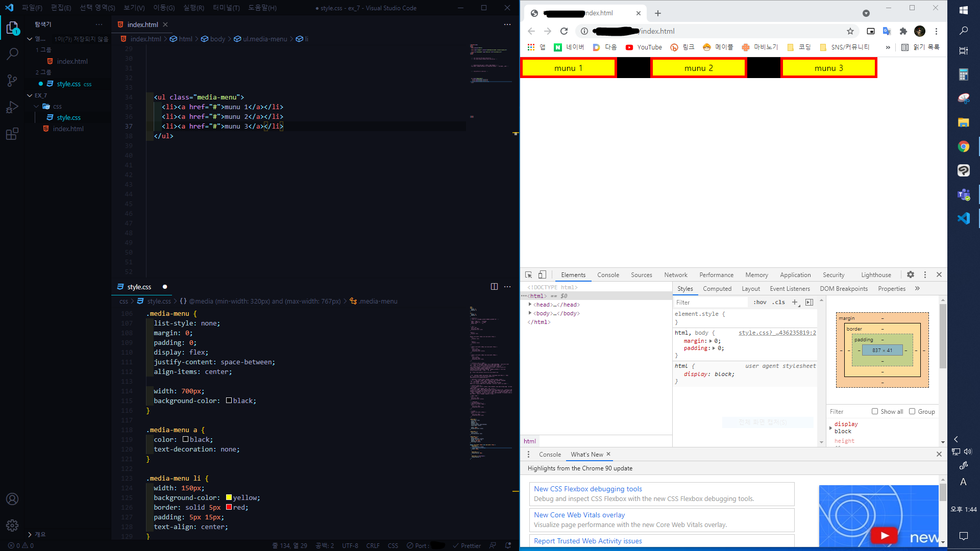The width and height of the screenshot is (980, 551).
Task: Split the style.css editor
Action: click(494, 287)
